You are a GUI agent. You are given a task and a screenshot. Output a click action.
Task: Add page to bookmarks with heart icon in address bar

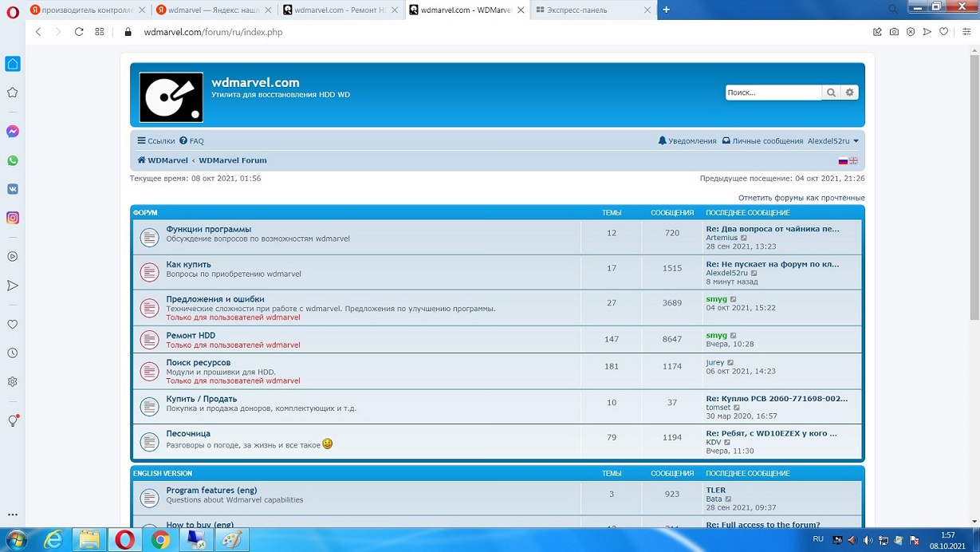[x=944, y=32]
